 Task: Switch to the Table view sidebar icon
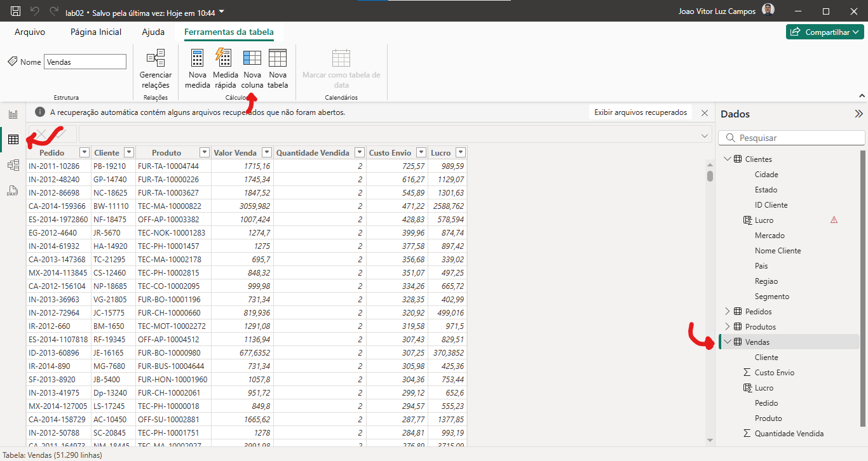(x=13, y=140)
